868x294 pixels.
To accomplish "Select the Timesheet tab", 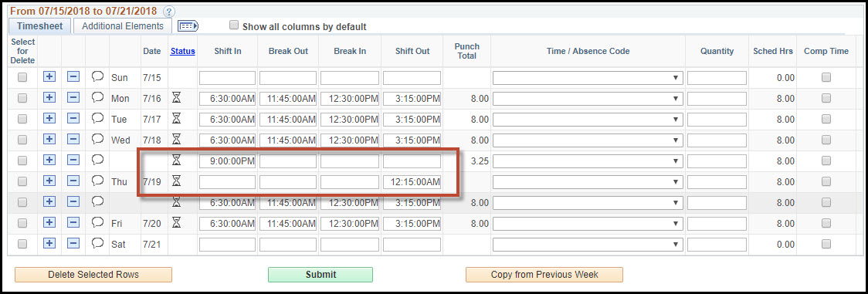I will pyautogui.click(x=40, y=26).
